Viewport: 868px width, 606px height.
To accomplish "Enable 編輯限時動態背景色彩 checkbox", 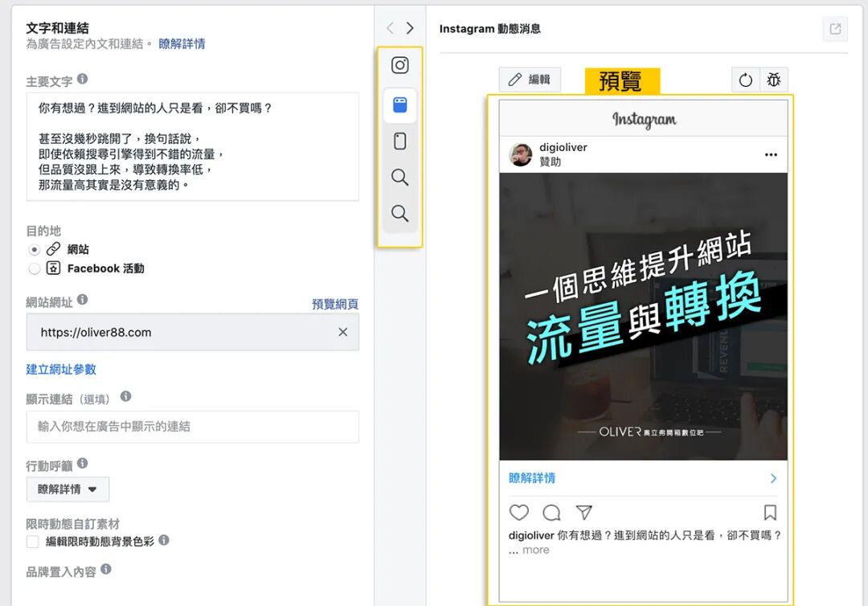I will [33, 541].
